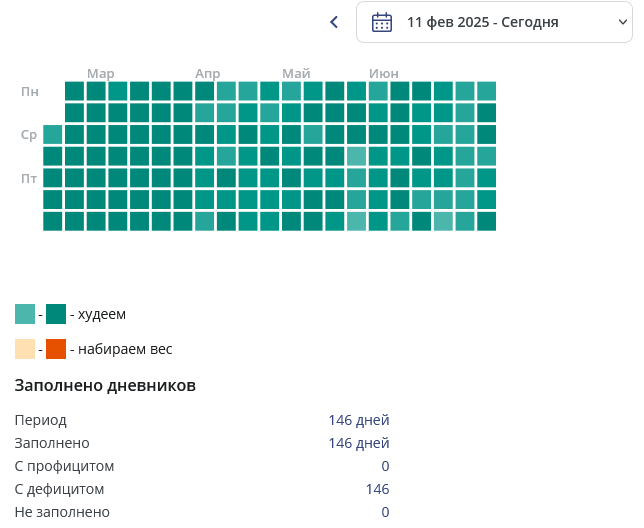Click the 'С профицитом' 0 value
Screen dimensions: 644x528
coord(385,466)
